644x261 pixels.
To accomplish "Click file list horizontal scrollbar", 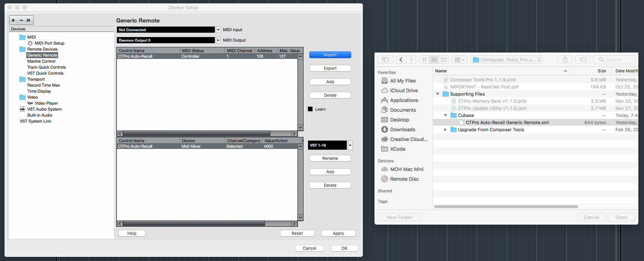I will (506, 207).
